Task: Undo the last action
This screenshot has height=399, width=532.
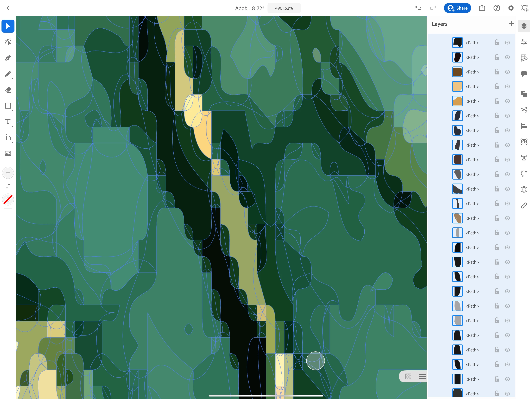Action: click(418, 8)
